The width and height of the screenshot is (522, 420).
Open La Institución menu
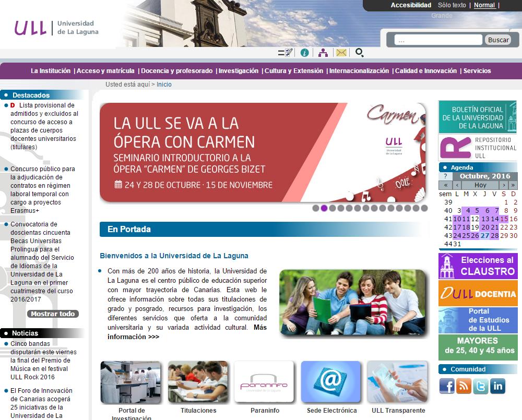coord(51,71)
